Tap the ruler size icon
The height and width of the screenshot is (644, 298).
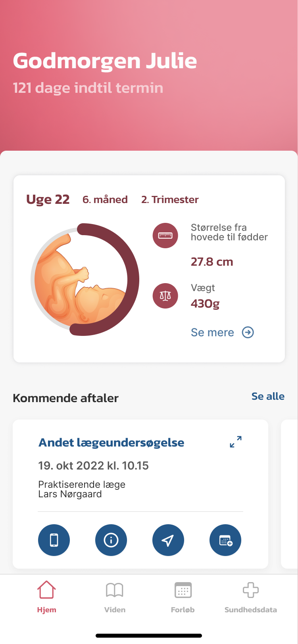coord(165,236)
